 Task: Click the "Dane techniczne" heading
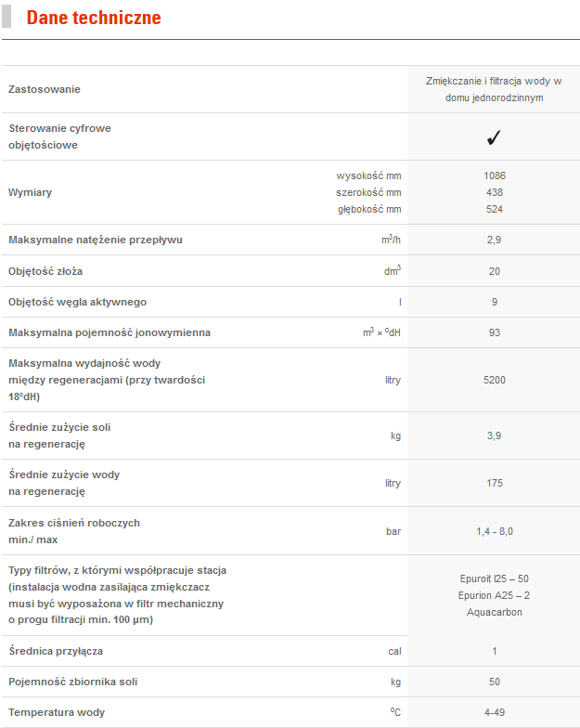coord(94,18)
